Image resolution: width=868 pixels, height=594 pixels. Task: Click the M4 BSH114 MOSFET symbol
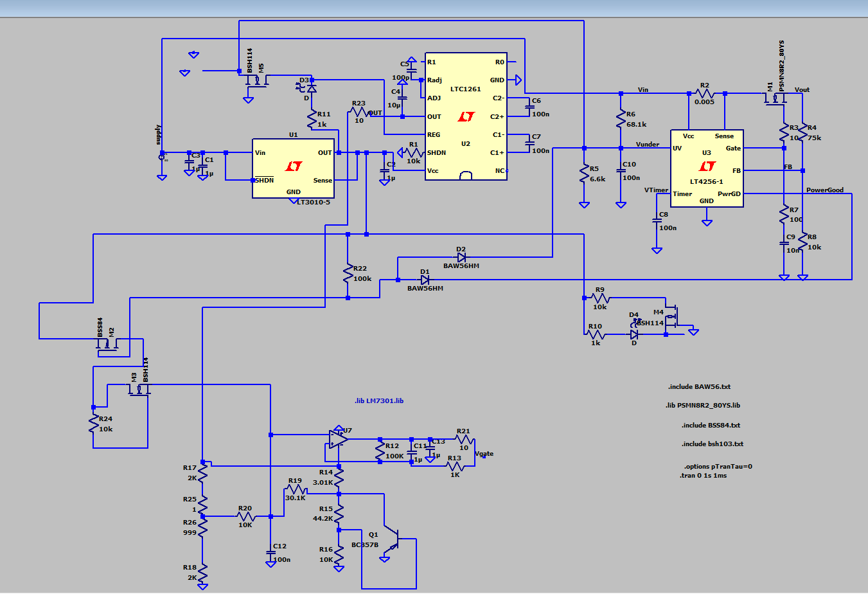(673, 315)
